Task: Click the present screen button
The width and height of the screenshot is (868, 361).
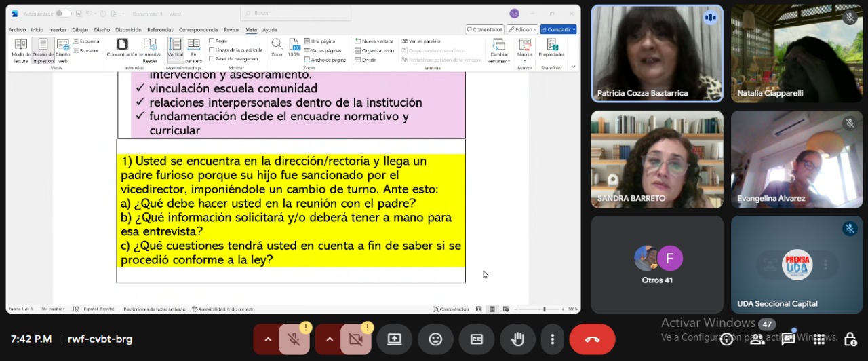Action: 395,339
